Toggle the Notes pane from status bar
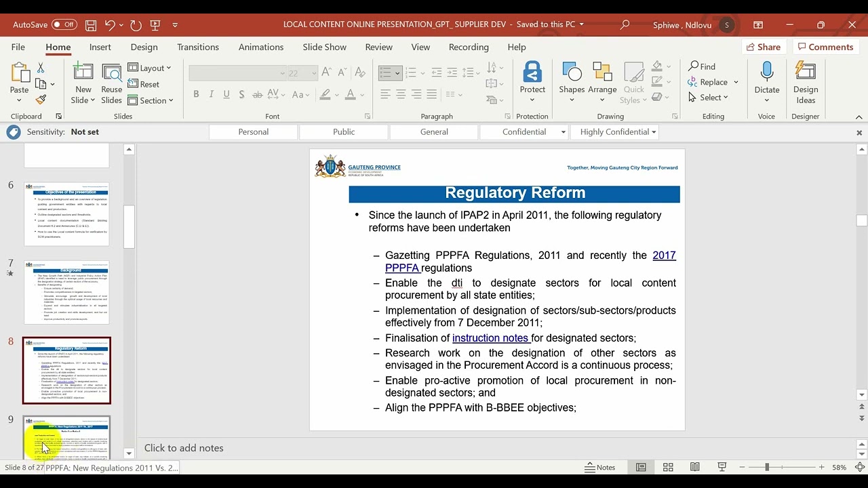This screenshot has height=488, width=868. pos(600,467)
